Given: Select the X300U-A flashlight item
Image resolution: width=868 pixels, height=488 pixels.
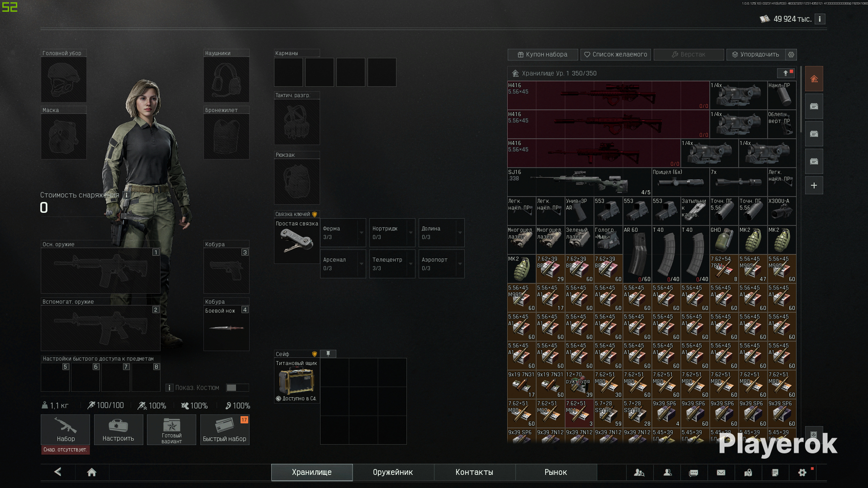Looking at the screenshot, I should tap(782, 211).
